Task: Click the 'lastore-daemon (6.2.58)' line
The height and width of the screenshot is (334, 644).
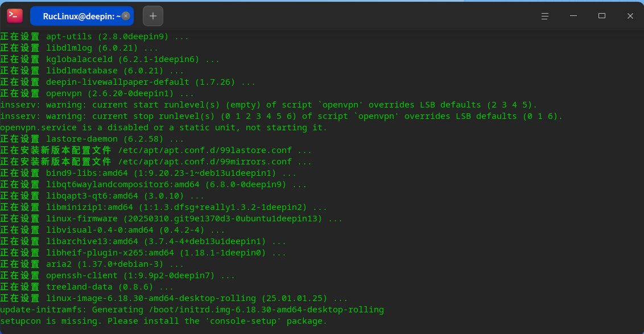Action: pos(92,139)
